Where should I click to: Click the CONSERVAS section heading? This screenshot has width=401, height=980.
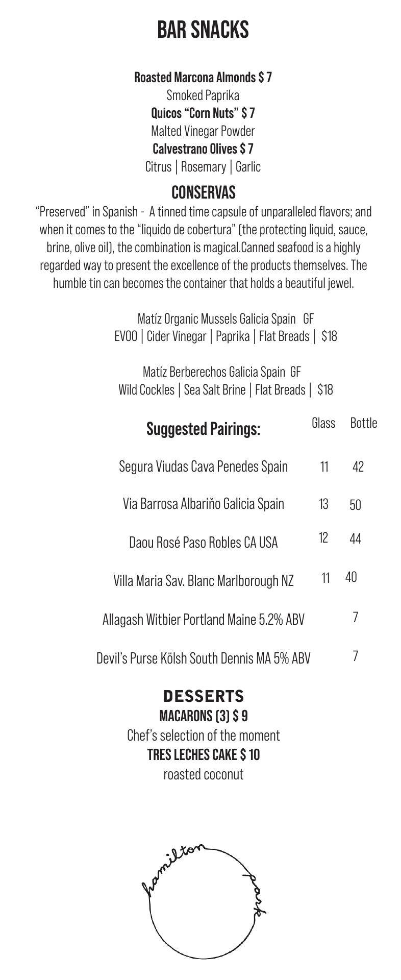tap(203, 193)
